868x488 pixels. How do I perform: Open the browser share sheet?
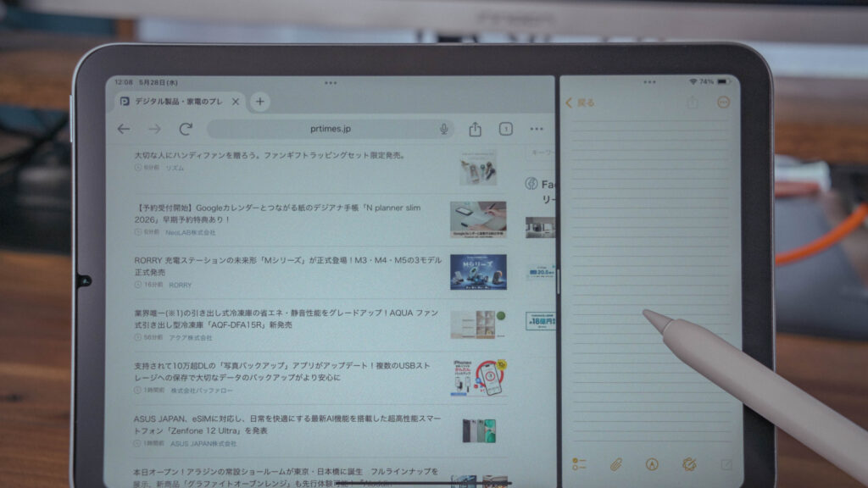pos(475,129)
